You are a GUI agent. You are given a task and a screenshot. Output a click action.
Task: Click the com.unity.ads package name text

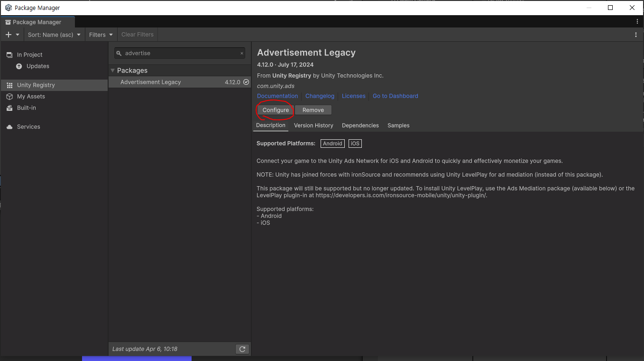click(276, 86)
